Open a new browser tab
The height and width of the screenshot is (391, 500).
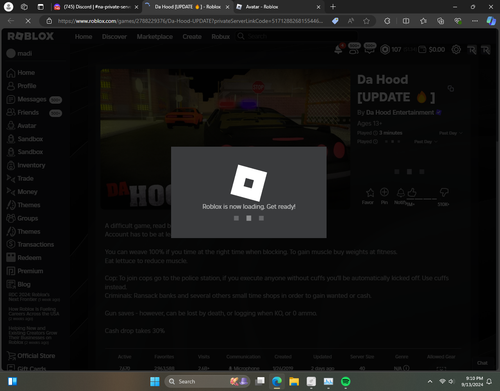pyautogui.click(x=333, y=7)
